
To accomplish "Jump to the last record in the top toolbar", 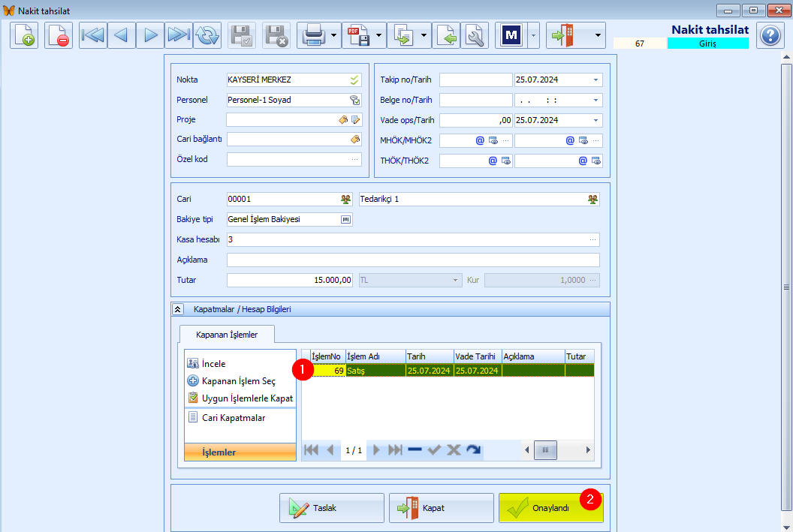I will click(x=179, y=35).
